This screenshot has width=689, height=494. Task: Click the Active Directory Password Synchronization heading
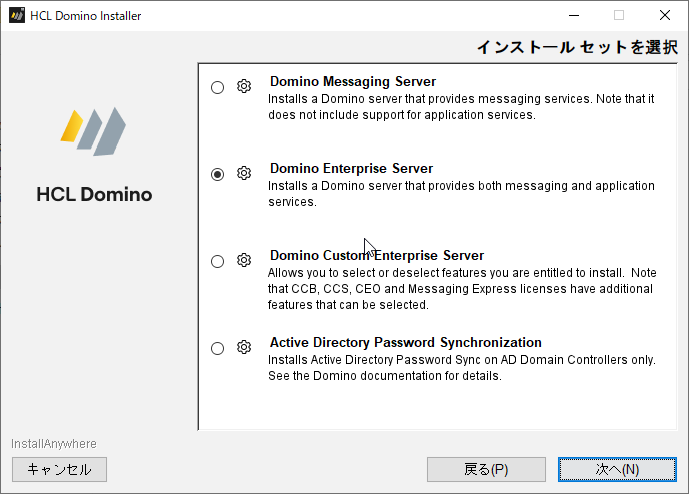406,343
